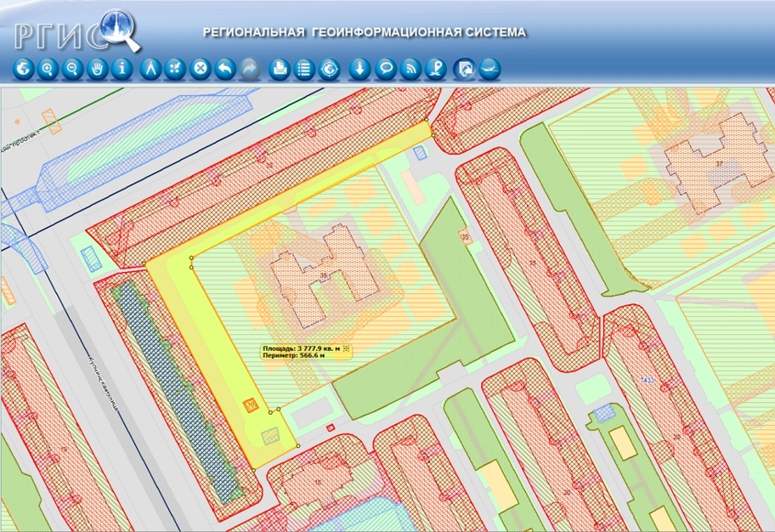Click the RSS feed icon

coord(410,69)
